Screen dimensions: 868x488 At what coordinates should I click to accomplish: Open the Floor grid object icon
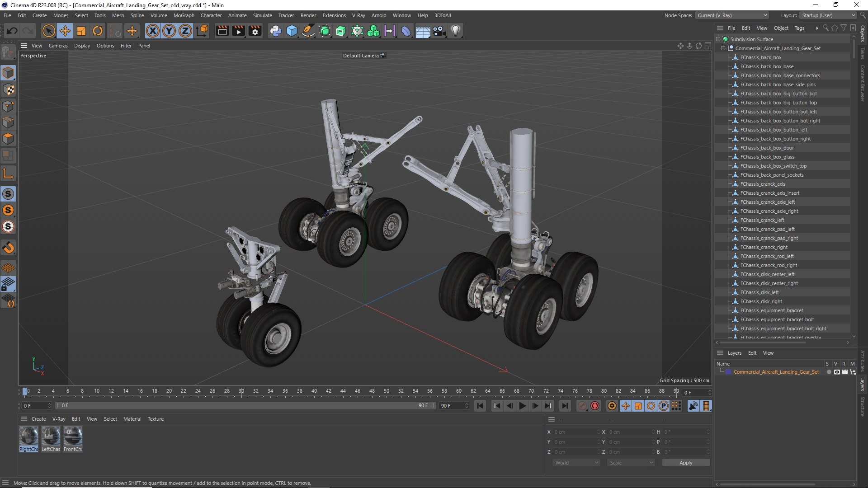[x=423, y=31]
